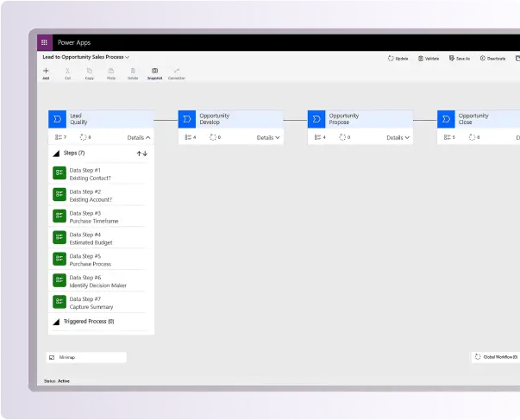Expand Details of Opportunity Propose stage

[398, 137]
